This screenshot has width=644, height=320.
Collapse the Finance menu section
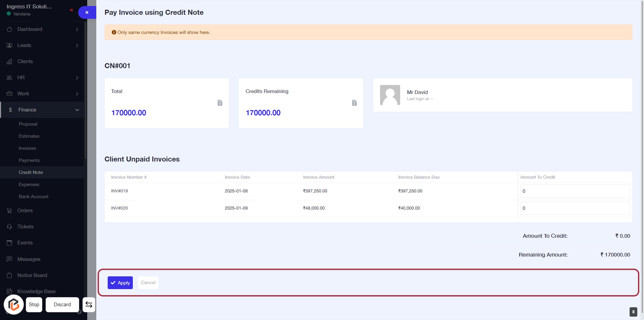click(x=77, y=110)
